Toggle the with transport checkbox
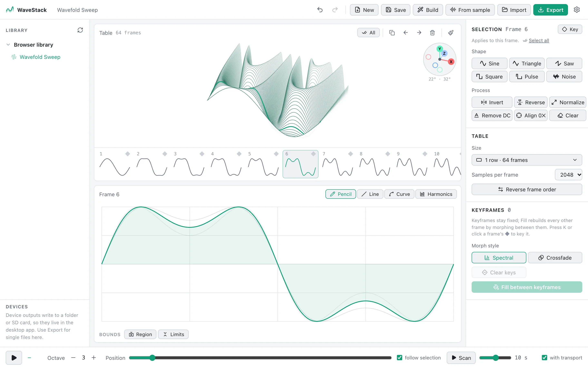588x368 pixels. click(x=544, y=358)
